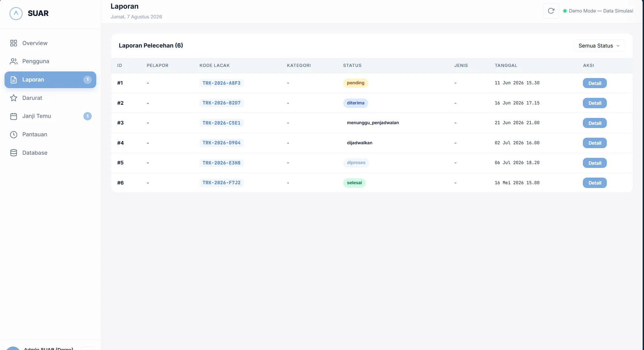Click the pending status badge
The image size is (644, 350).
click(x=356, y=83)
